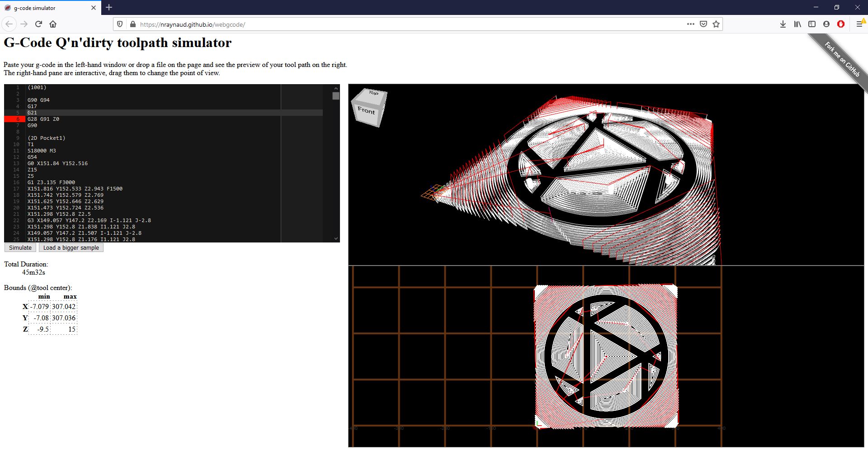Open the Firefox account avatar icon
Screen dimensions: 868x475
(826, 24)
